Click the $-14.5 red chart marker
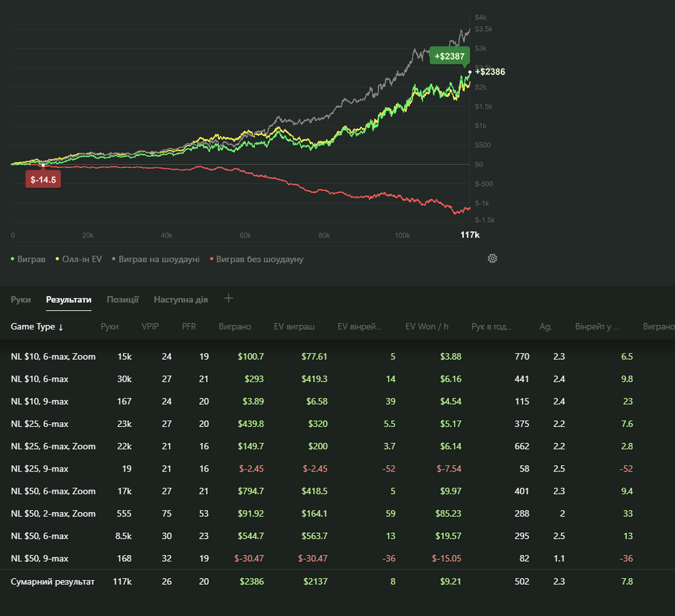This screenshot has width=675, height=616. pos(43,180)
